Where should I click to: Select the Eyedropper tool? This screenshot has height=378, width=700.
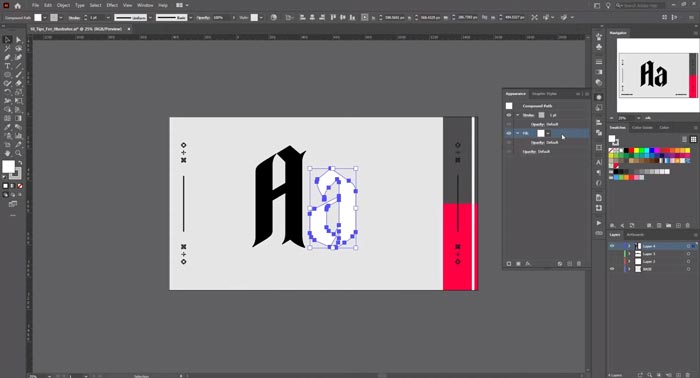coord(7,127)
